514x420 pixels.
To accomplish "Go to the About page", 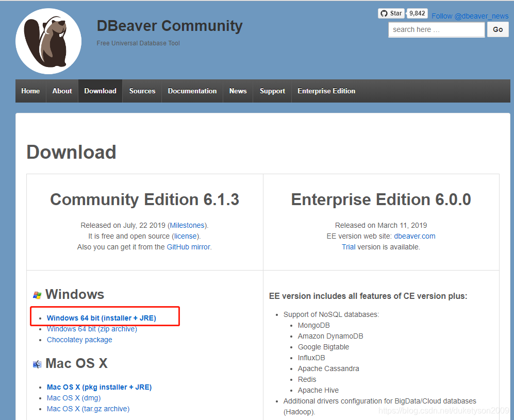I will click(x=62, y=91).
